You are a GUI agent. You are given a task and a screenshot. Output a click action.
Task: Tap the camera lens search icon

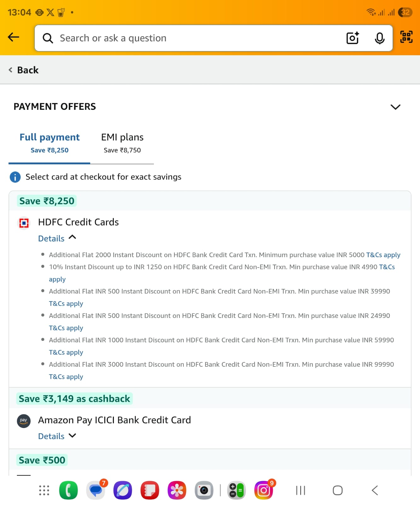pyautogui.click(x=352, y=38)
